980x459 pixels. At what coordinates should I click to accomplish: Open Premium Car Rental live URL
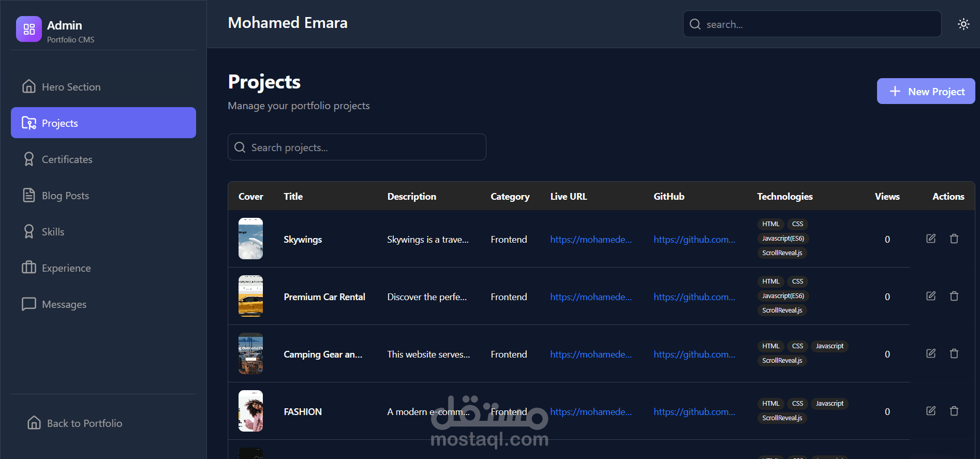tap(591, 297)
